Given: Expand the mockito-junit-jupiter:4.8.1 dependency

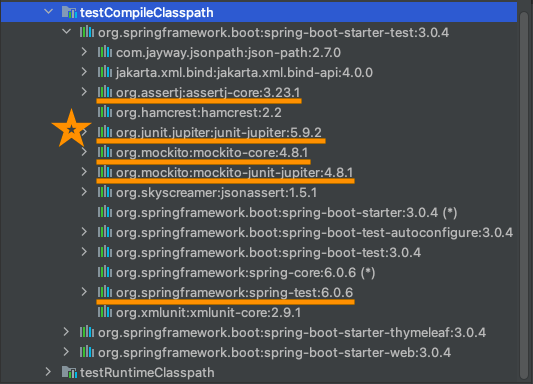Looking at the screenshot, I should (84, 172).
